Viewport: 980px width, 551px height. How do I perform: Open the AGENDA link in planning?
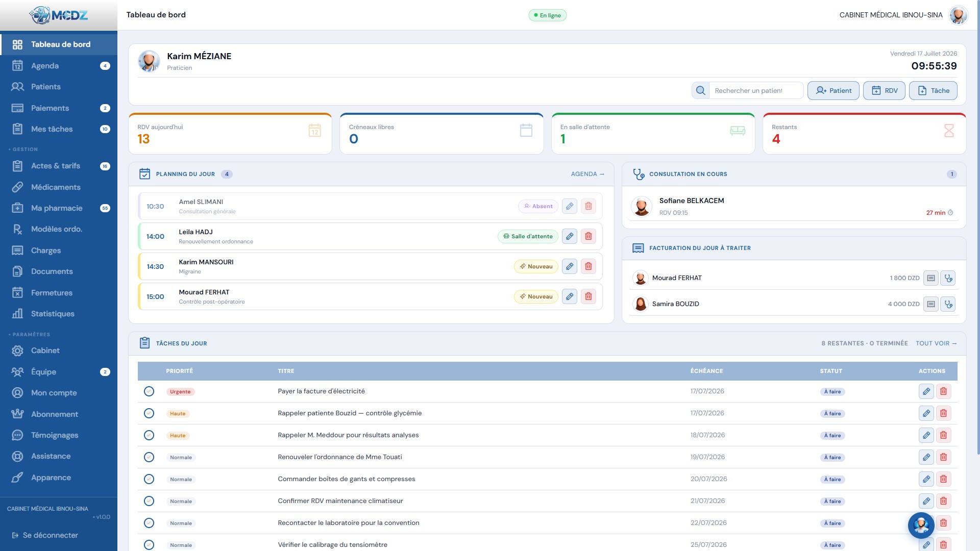pos(587,174)
